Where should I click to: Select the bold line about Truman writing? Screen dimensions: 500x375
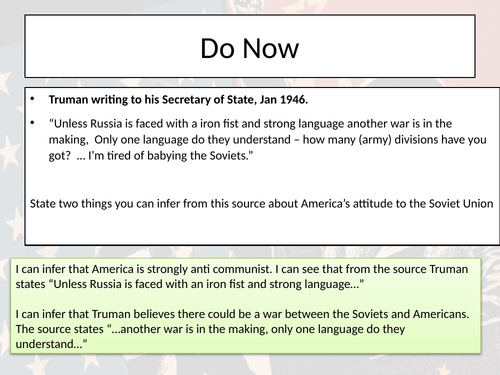(x=178, y=100)
